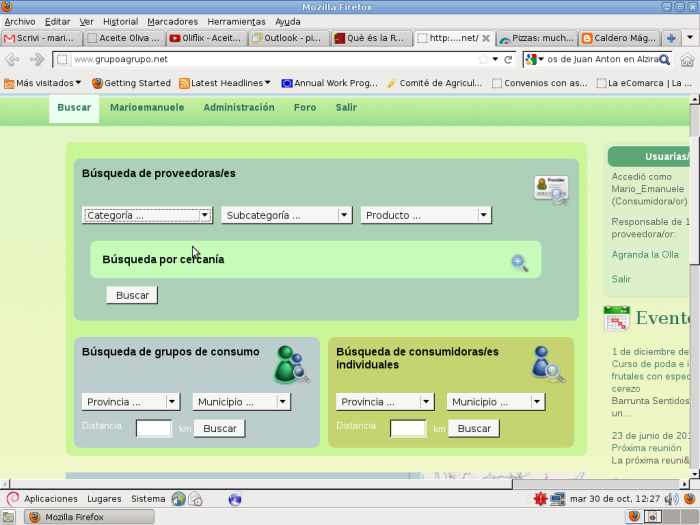Click the show desktop icon

8,517
